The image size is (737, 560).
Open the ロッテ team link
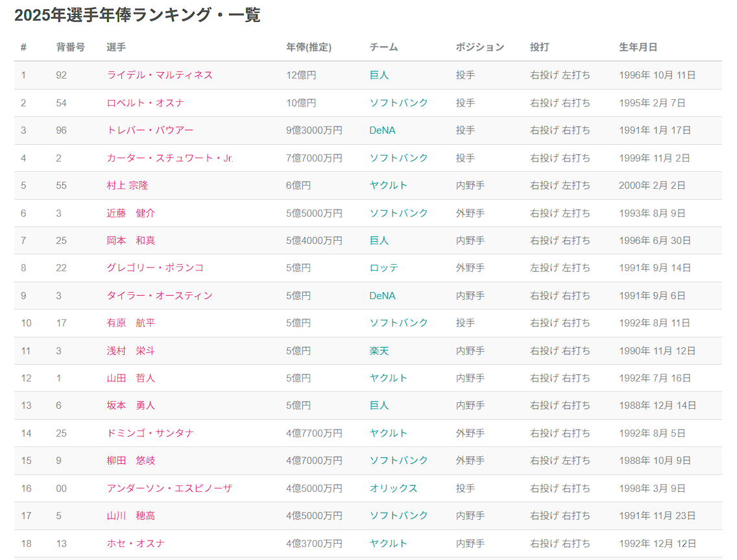pos(384,268)
